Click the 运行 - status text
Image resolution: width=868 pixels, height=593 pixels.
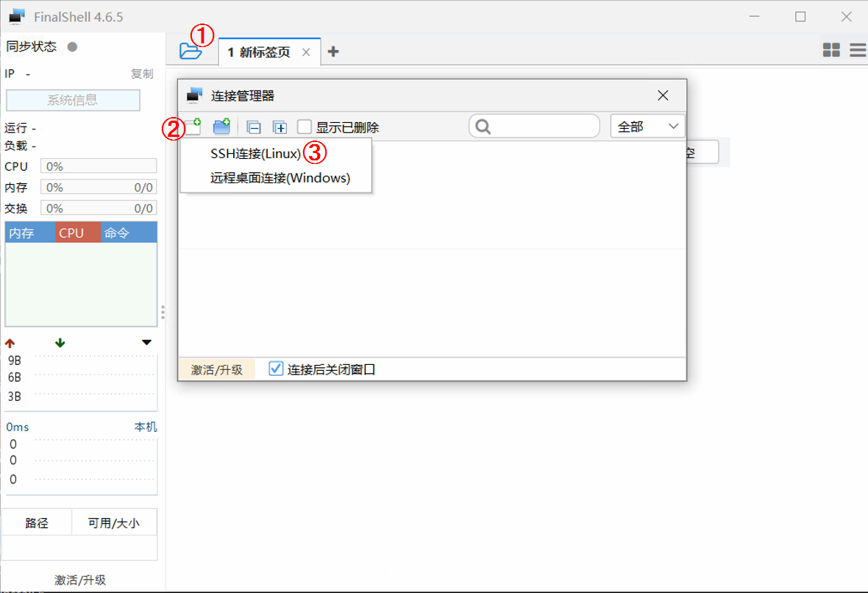coord(20,128)
